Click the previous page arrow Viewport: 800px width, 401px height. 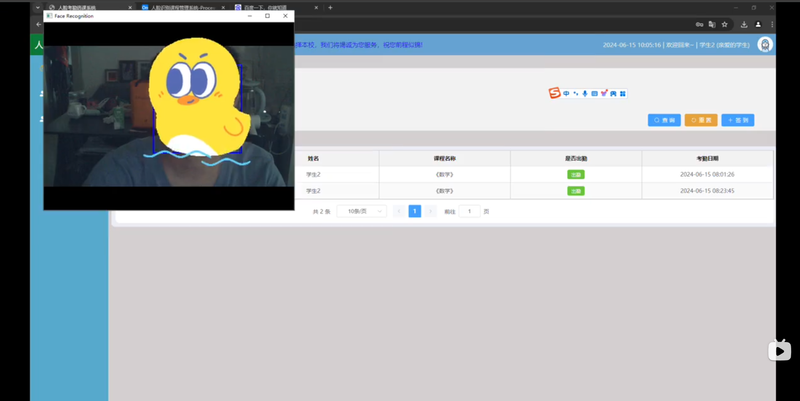[399, 211]
